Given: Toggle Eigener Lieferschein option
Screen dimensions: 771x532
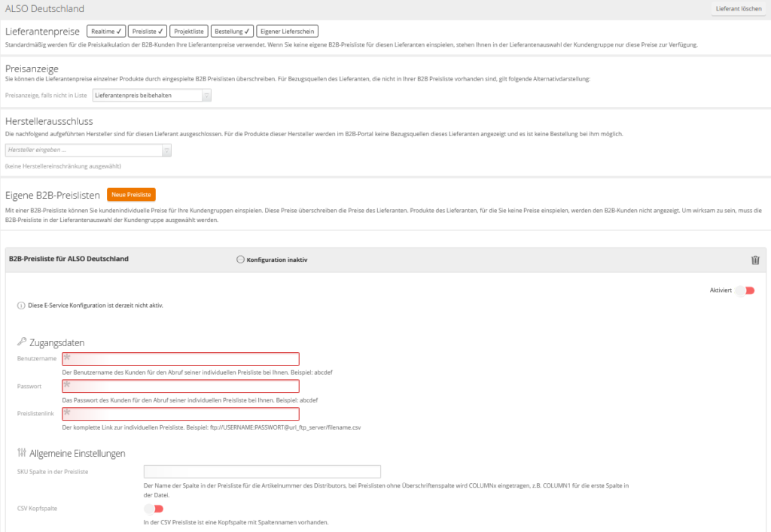Looking at the screenshot, I should tap(287, 32).
